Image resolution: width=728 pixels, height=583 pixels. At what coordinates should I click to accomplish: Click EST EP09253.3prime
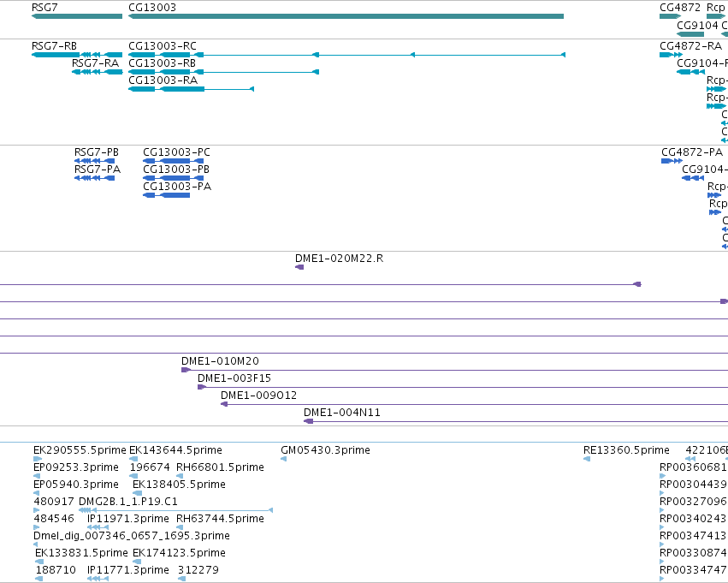37,476
